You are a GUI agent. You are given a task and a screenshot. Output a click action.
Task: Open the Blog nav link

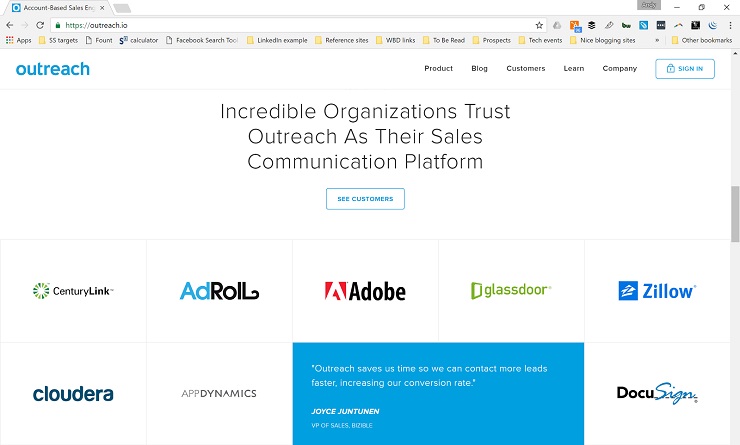click(x=479, y=68)
